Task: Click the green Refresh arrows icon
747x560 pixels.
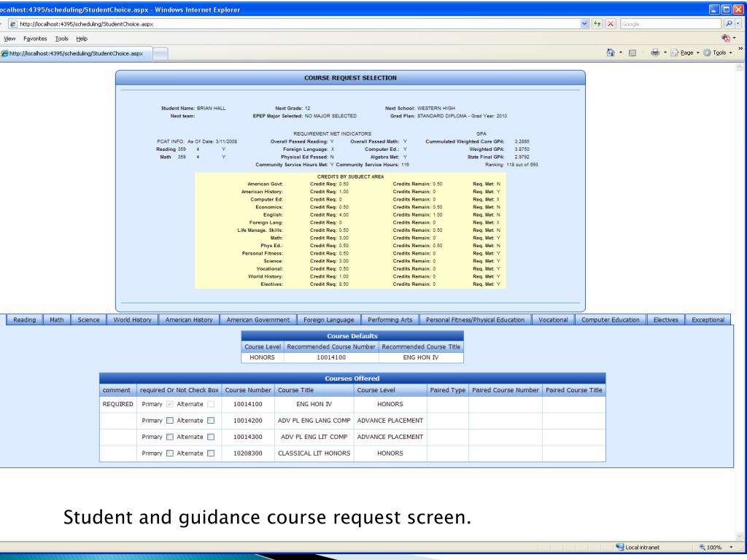Action: pyautogui.click(x=597, y=24)
